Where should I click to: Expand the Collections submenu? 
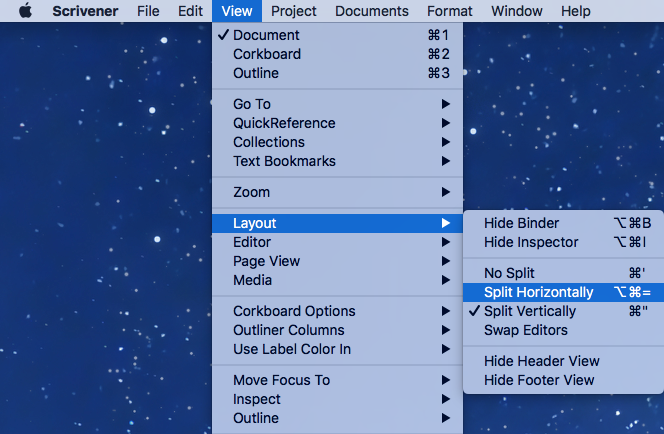(x=338, y=142)
